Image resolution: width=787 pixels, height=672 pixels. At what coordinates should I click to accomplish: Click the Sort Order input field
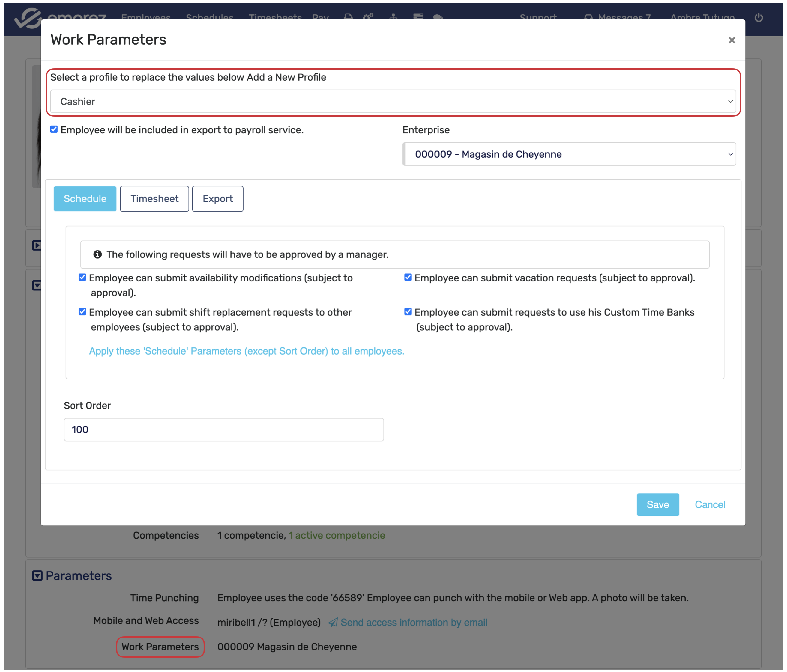(224, 430)
